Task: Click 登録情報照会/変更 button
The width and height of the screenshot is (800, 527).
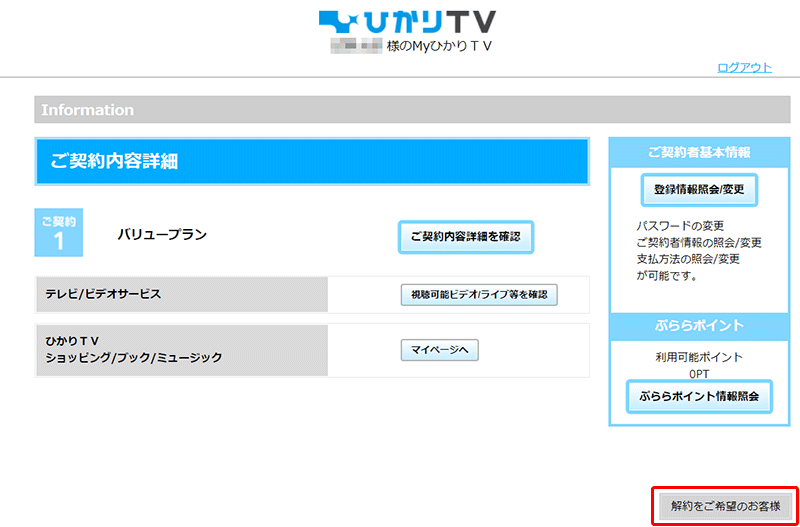Action: click(x=699, y=190)
